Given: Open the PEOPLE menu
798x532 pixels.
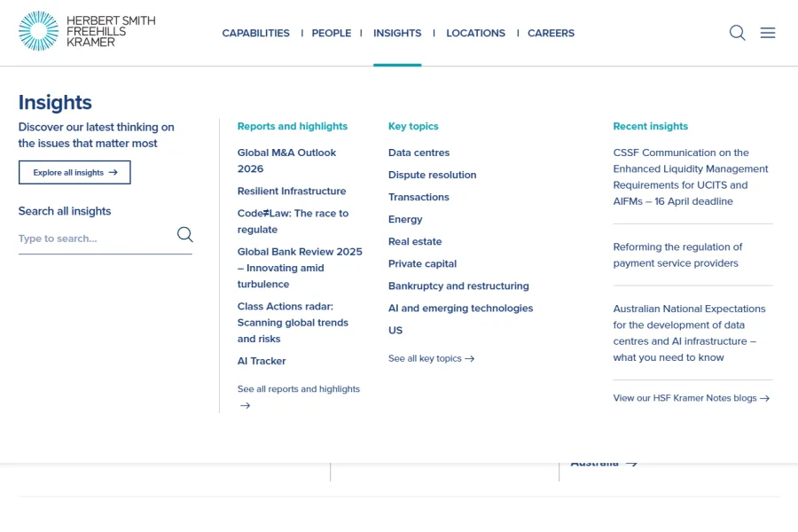Looking at the screenshot, I should click(x=332, y=33).
